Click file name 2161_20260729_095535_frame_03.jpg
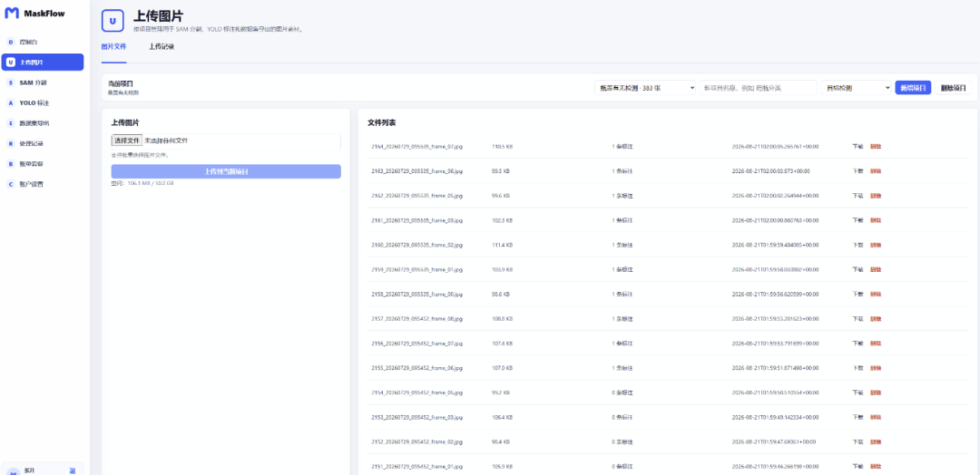Image resolution: width=980 pixels, height=475 pixels. click(416, 220)
